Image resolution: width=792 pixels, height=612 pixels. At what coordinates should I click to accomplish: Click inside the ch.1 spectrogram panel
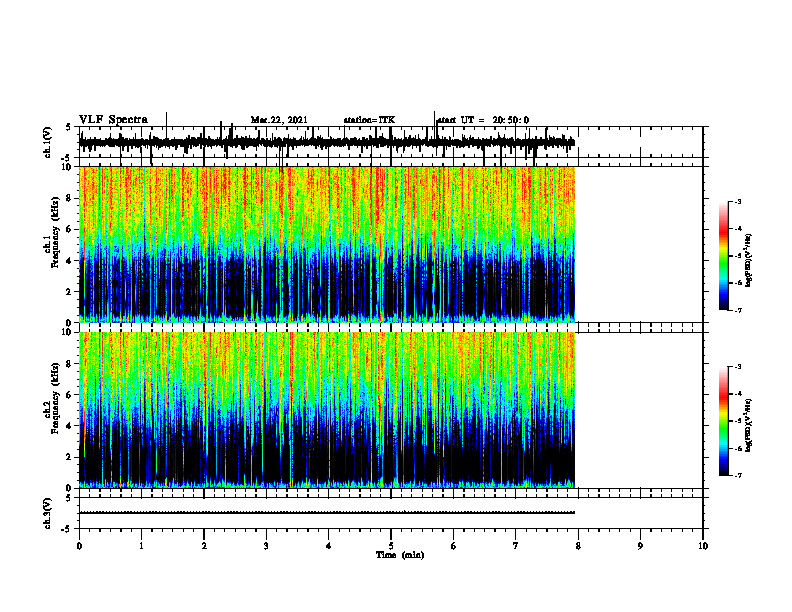[327, 244]
